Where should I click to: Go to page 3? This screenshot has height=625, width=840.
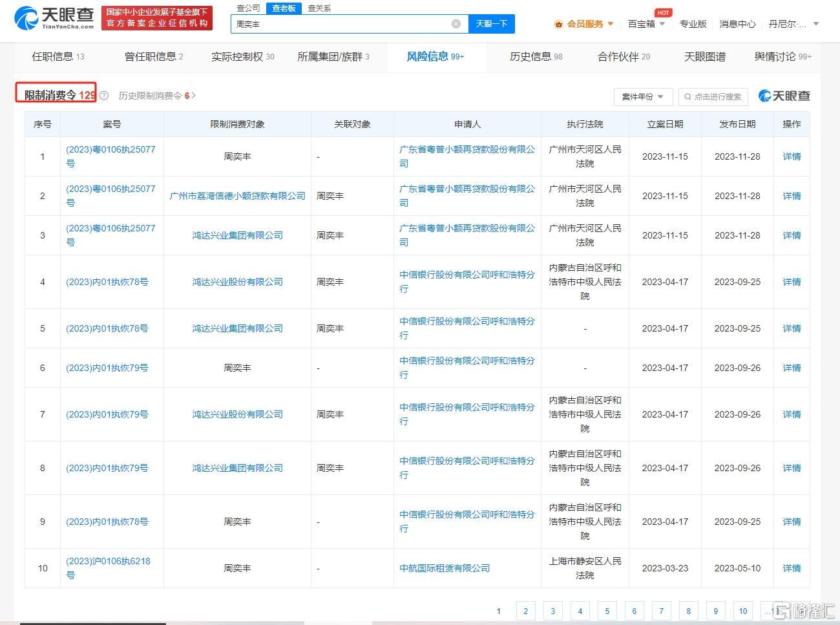coord(553,611)
